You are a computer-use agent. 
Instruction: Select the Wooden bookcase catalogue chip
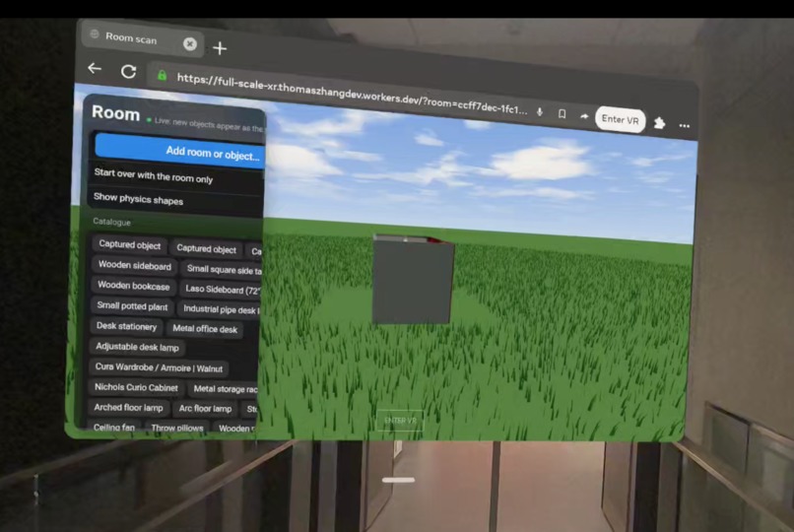[x=134, y=286]
